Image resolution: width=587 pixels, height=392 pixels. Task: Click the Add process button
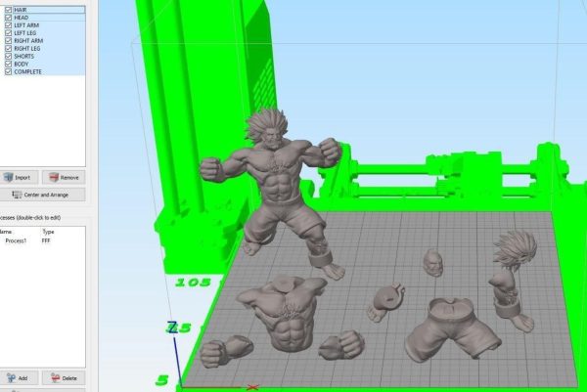point(19,377)
